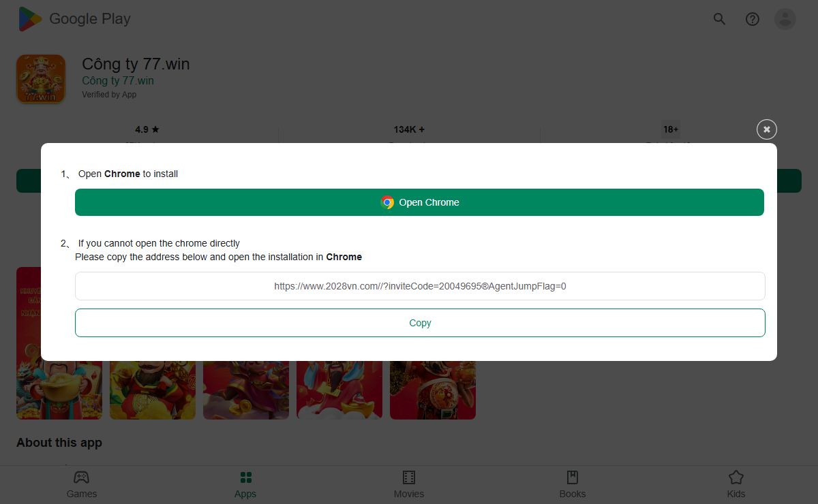Close the install dialog with X

(x=767, y=129)
